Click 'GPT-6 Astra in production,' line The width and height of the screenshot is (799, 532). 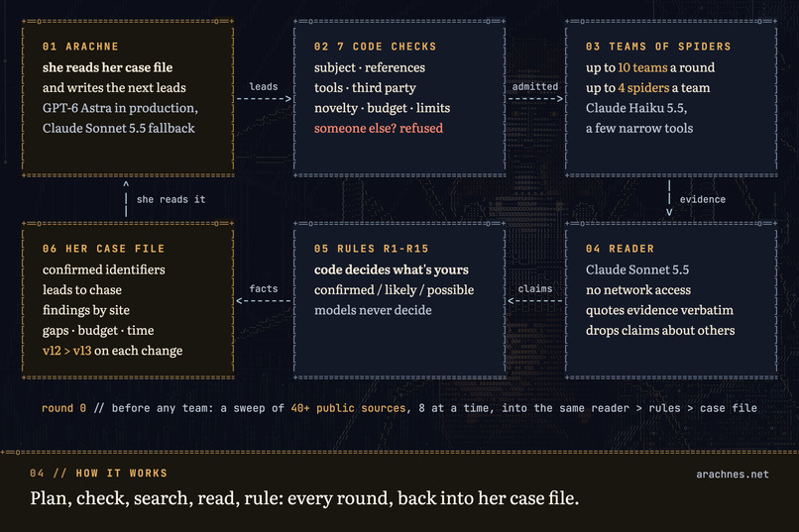pos(120,108)
